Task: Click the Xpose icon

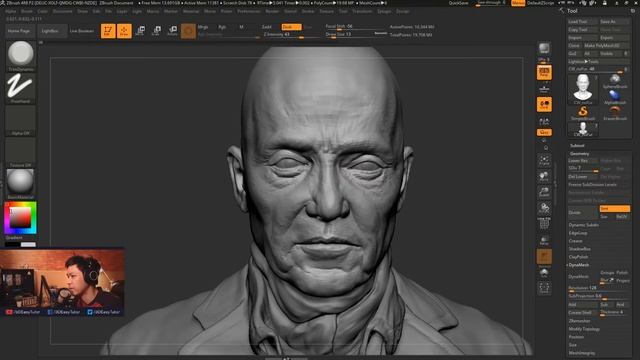Action: 544,288
